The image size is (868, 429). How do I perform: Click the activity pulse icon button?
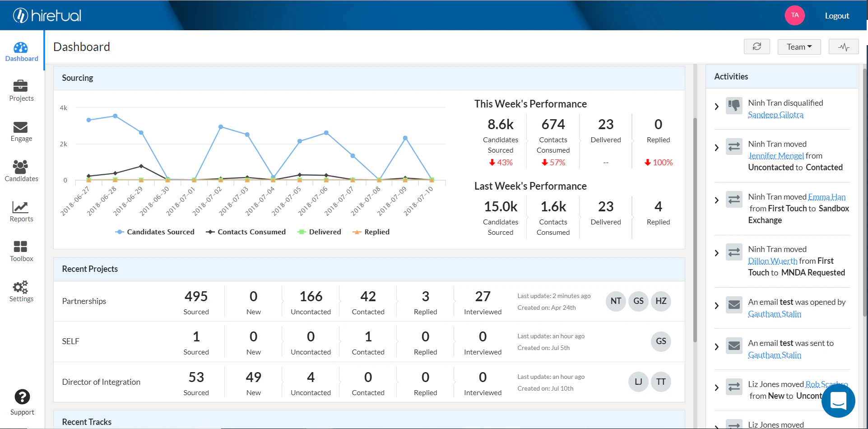click(844, 47)
